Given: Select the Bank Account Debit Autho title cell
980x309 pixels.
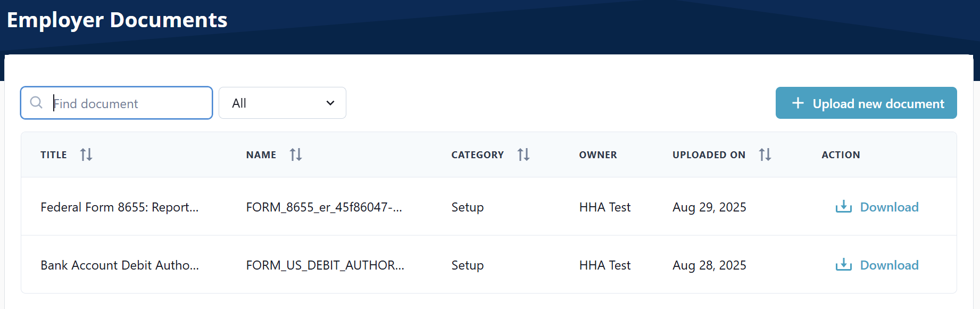Looking at the screenshot, I should pos(120,265).
